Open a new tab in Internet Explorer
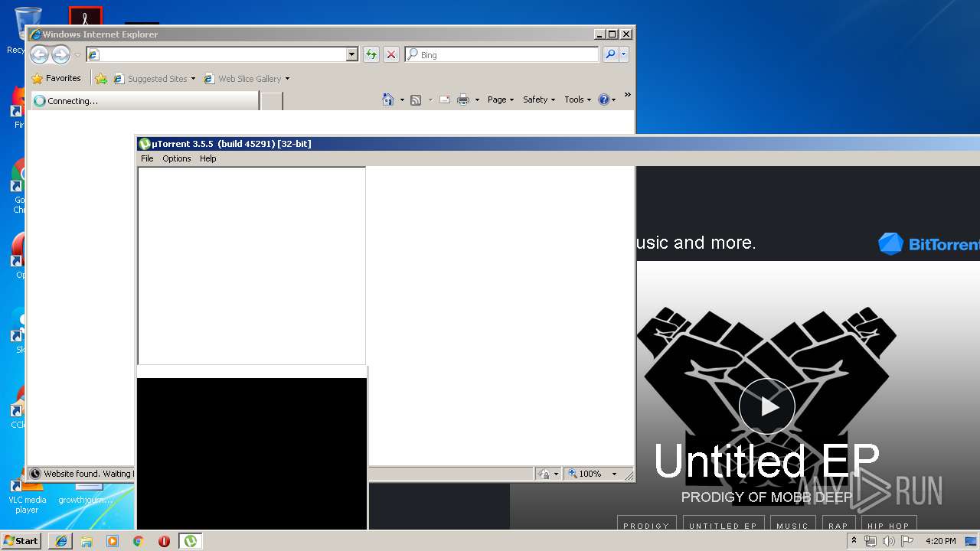980x551 pixels. coord(272,101)
